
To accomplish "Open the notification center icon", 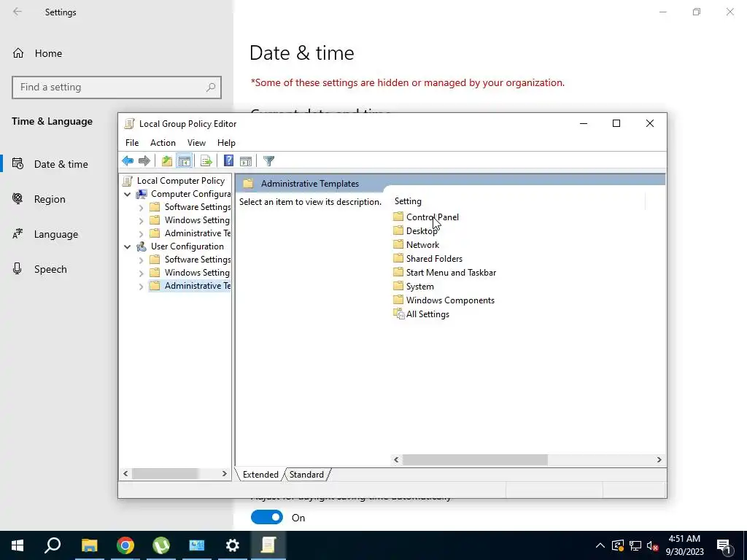I will coord(724,545).
